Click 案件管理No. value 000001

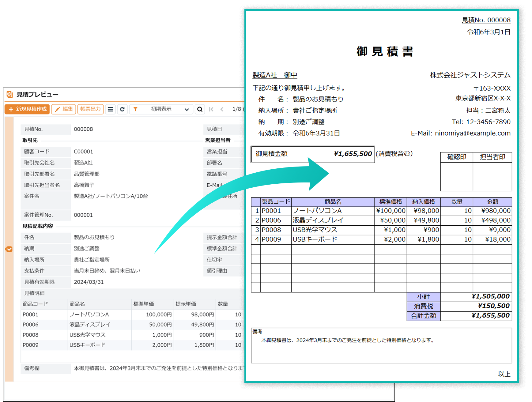pyautogui.click(x=83, y=215)
